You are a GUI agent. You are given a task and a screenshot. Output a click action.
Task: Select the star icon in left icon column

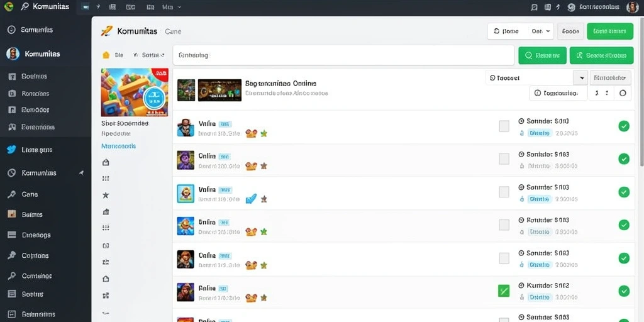tap(106, 195)
